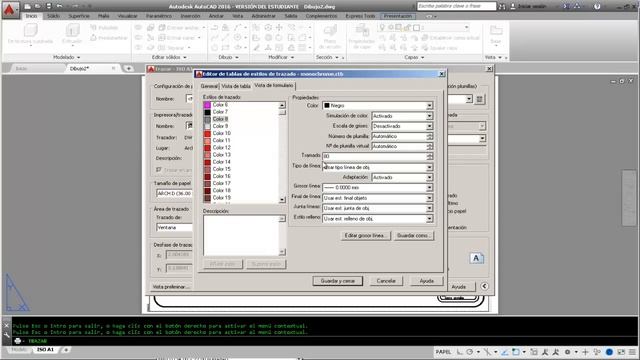Image resolution: width=640 pixels, height=360 pixels.
Task: Open the Simulación de color dropdown
Action: pyautogui.click(x=402, y=116)
